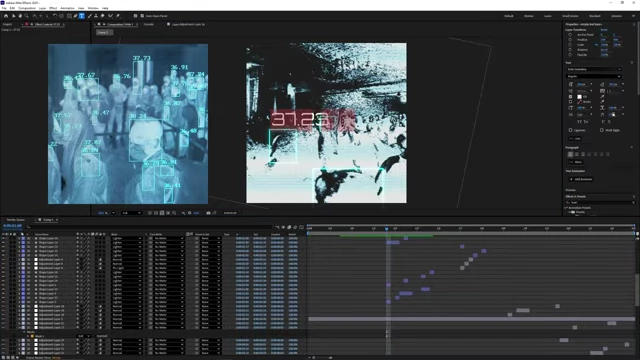Open the Composition menu
Viewport: 640px width, 360px height.
point(27,8)
